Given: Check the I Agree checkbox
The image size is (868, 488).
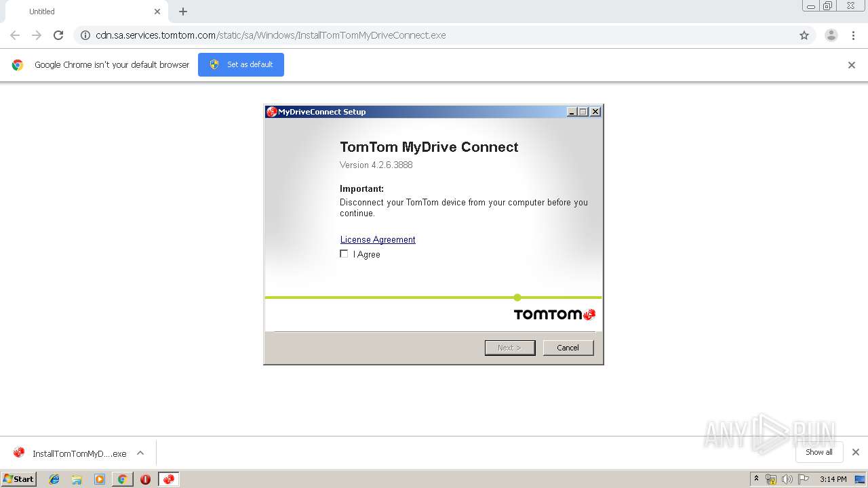Looking at the screenshot, I should pyautogui.click(x=344, y=254).
